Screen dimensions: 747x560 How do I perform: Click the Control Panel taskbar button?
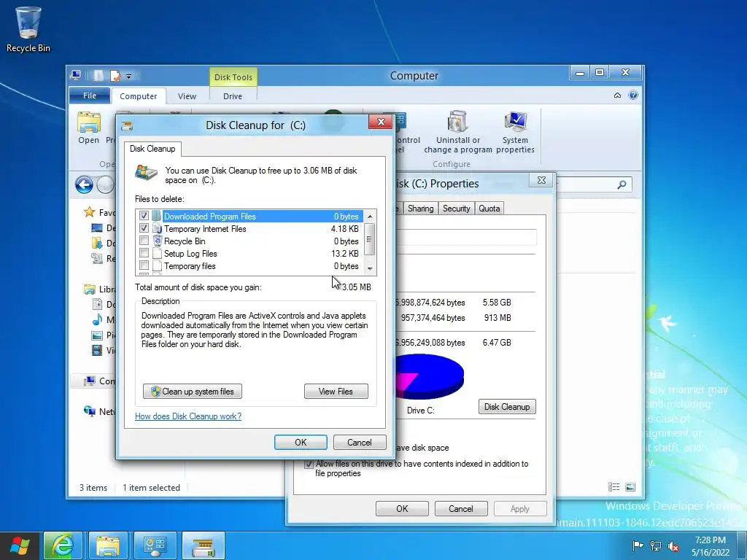click(x=155, y=545)
